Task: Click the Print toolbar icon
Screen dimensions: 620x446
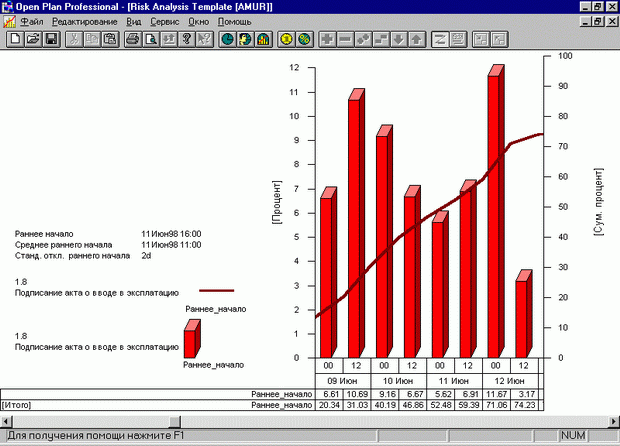Action: tap(132, 39)
